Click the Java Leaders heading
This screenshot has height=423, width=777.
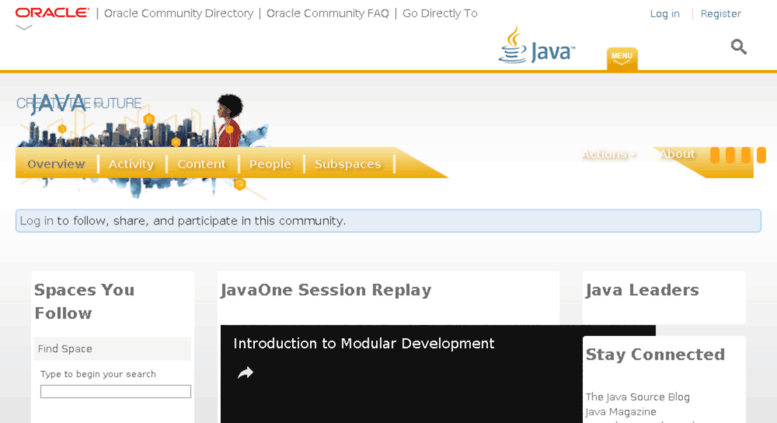pyautogui.click(x=642, y=290)
